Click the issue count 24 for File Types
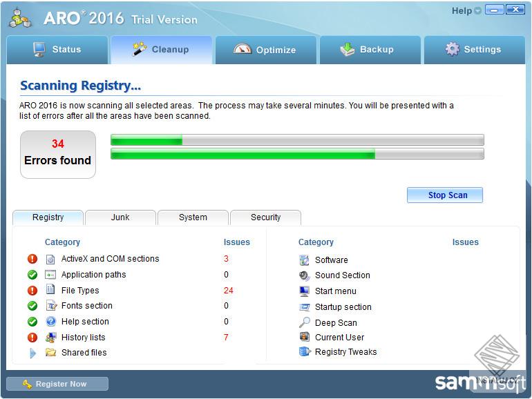 pyautogui.click(x=228, y=291)
